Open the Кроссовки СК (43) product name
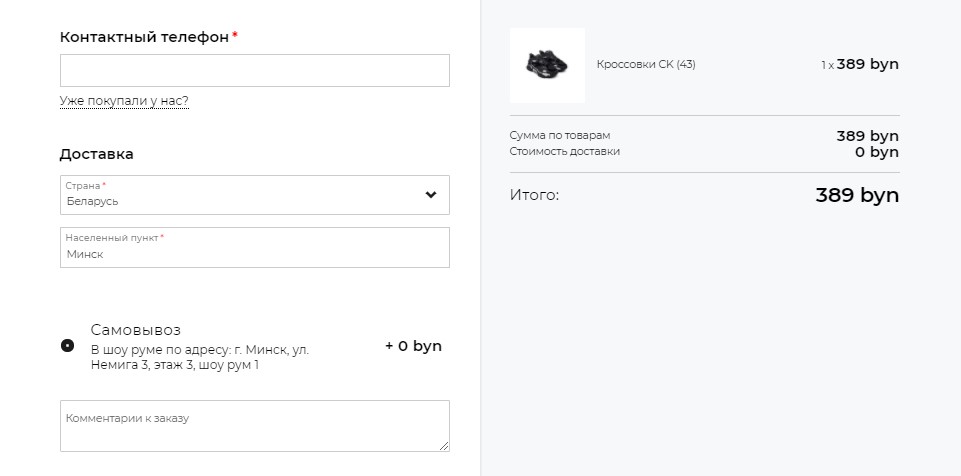The height and width of the screenshot is (476, 961). point(646,64)
